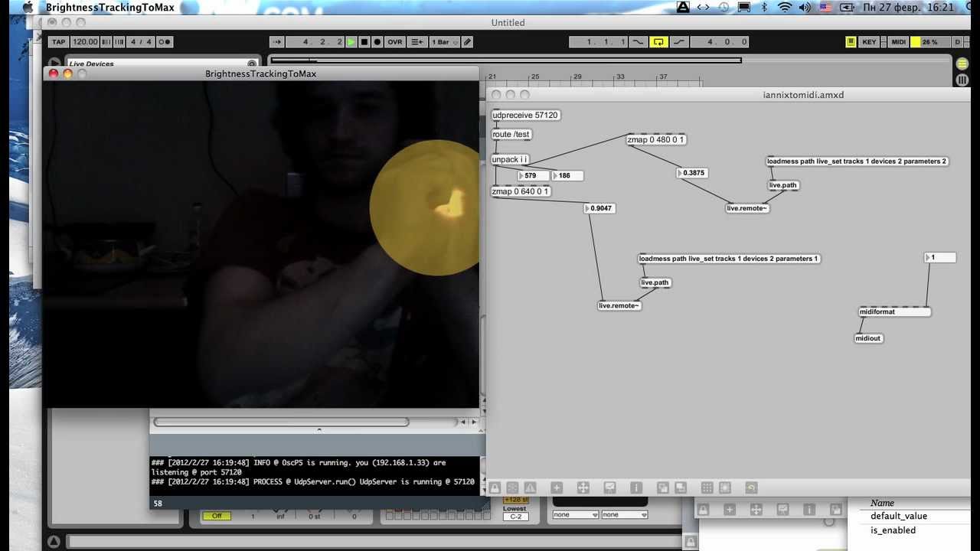Screen dimensions: 980x551
Task: Click plus icon in lower patcher window
Action: pyautogui.click(x=730, y=509)
